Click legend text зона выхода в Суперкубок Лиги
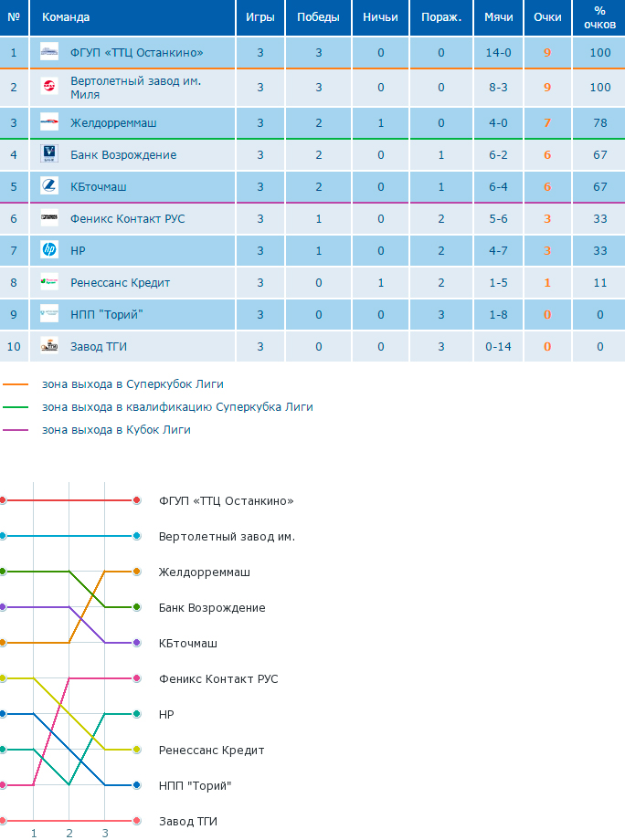The image size is (625, 840). tap(132, 384)
